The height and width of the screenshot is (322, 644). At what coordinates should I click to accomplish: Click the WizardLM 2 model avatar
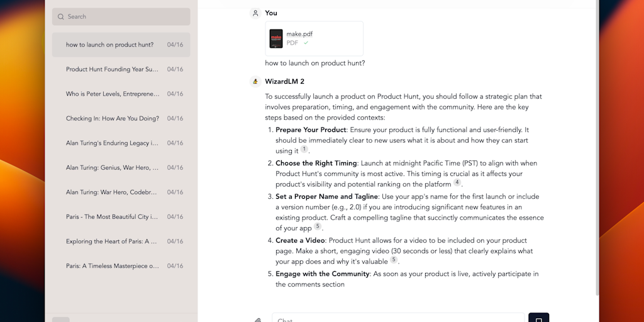tap(255, 81)
